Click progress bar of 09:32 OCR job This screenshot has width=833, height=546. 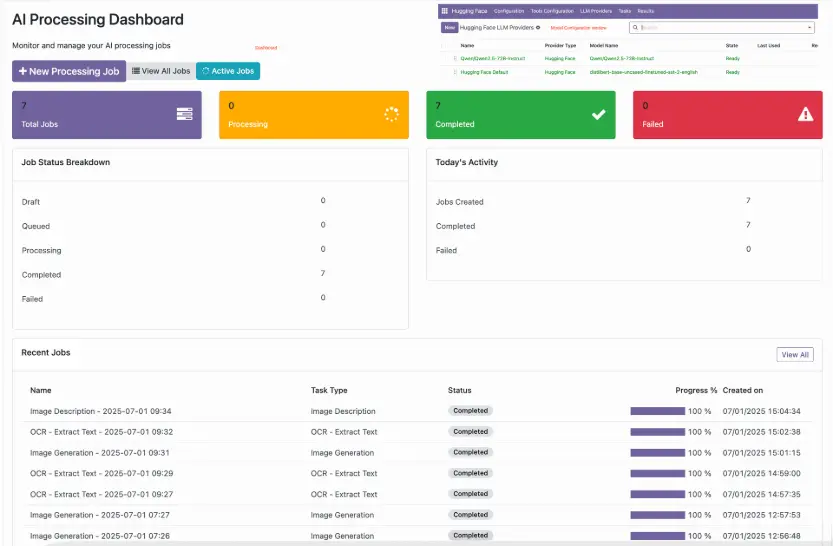pos(658,432)
